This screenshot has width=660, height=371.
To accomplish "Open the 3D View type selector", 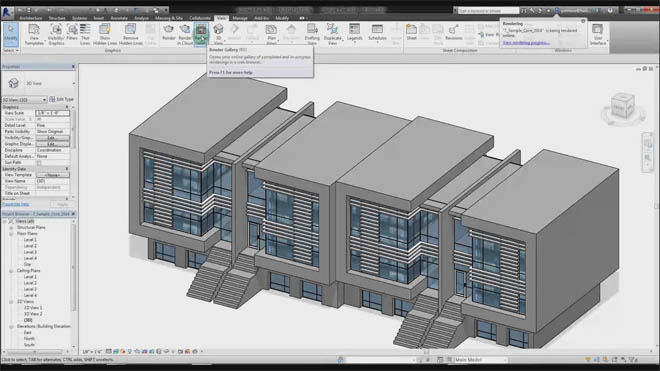I will [x=39, y=83].
